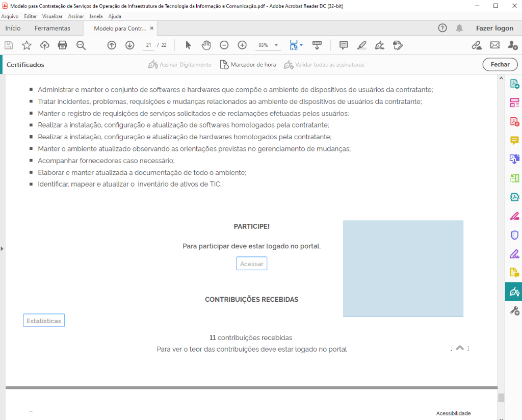The image size is (522, 420).
Task: Go to next page arrow
Action: [x=129, y=45]
